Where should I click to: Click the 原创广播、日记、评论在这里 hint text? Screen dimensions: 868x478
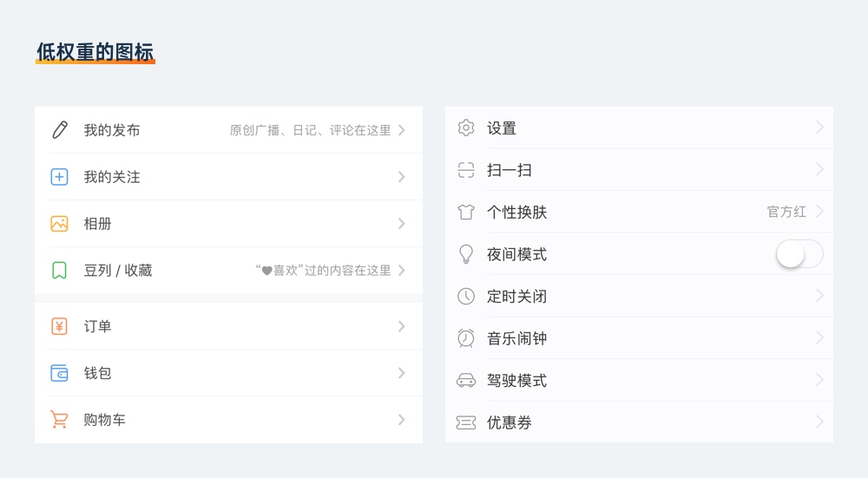click(x=310, y=130)
